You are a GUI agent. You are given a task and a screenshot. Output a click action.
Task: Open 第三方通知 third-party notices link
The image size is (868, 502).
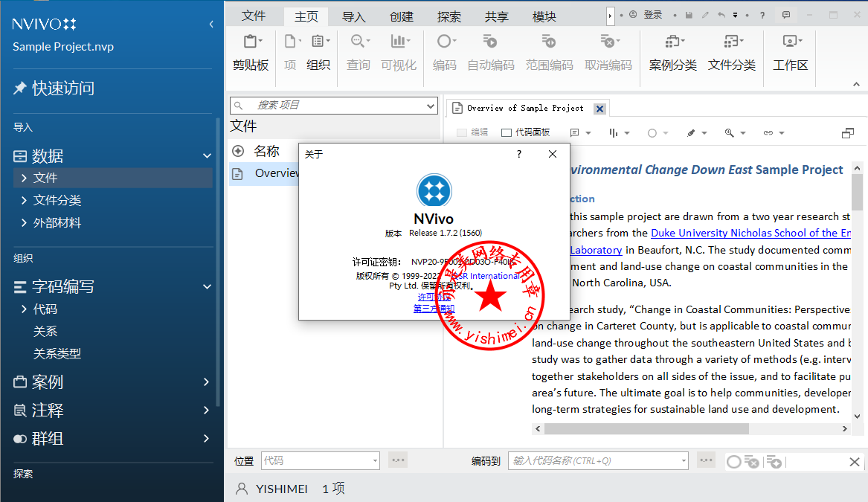[434, 309]
